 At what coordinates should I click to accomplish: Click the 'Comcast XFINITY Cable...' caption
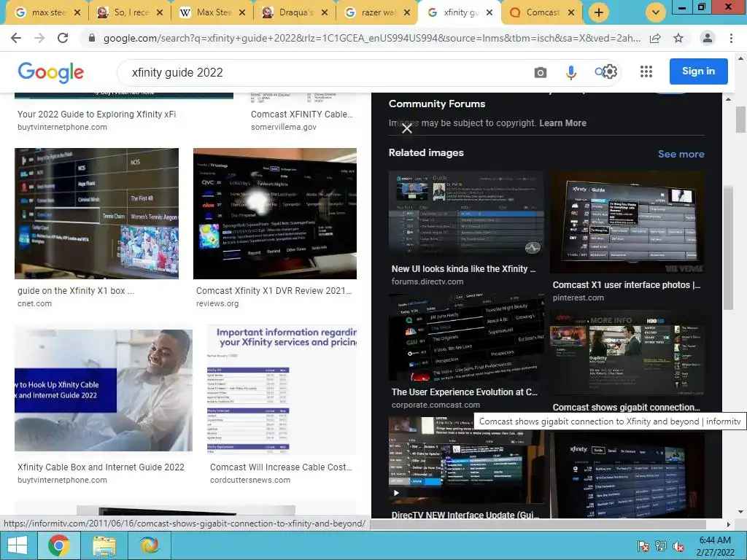coord(302,114)
